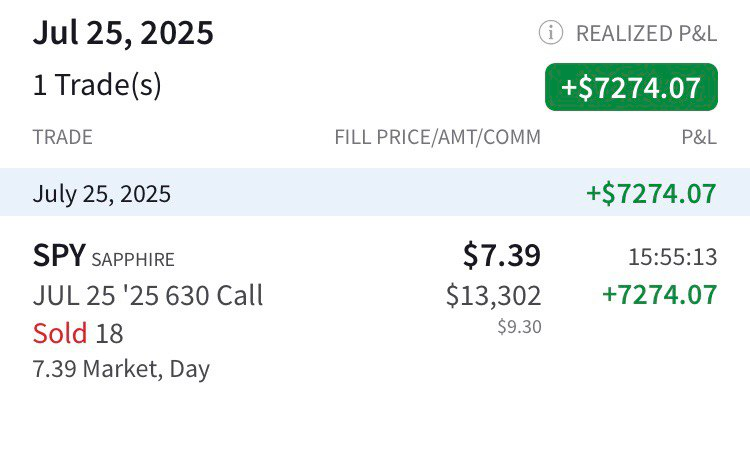
Task: Click the REALIZED P&L label
Action: coord(647,33)
